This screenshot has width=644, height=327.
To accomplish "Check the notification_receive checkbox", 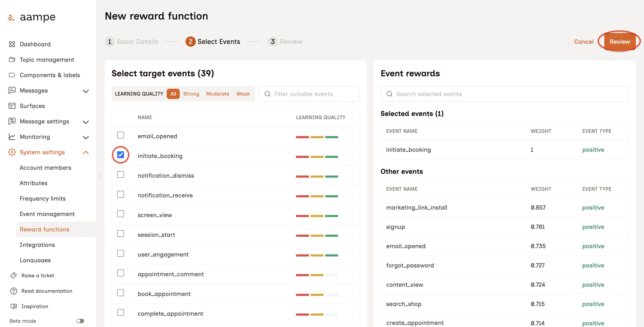I will tap(121, 194).
